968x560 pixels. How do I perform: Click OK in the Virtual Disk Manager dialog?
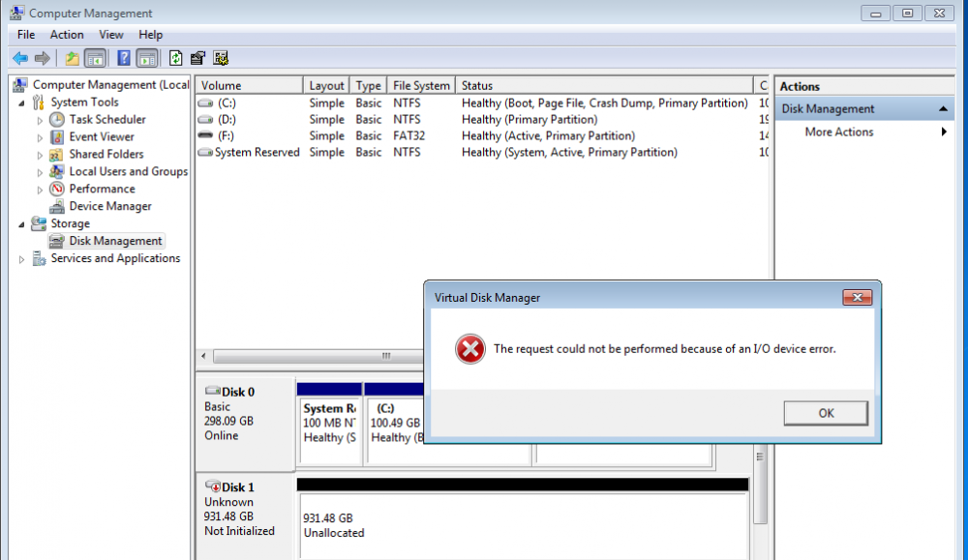(826, 413)
